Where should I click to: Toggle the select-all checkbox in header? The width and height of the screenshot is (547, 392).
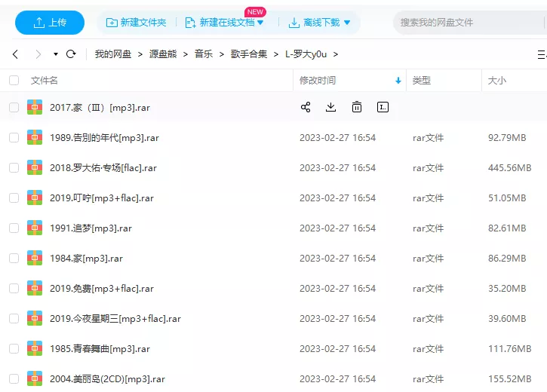point(14,80)
